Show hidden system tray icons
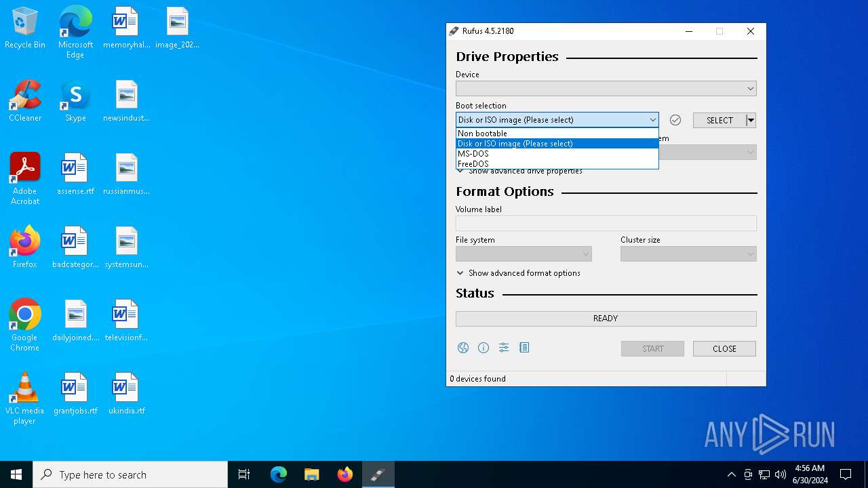This screenshot has width=868, height=488. [731, 474]
